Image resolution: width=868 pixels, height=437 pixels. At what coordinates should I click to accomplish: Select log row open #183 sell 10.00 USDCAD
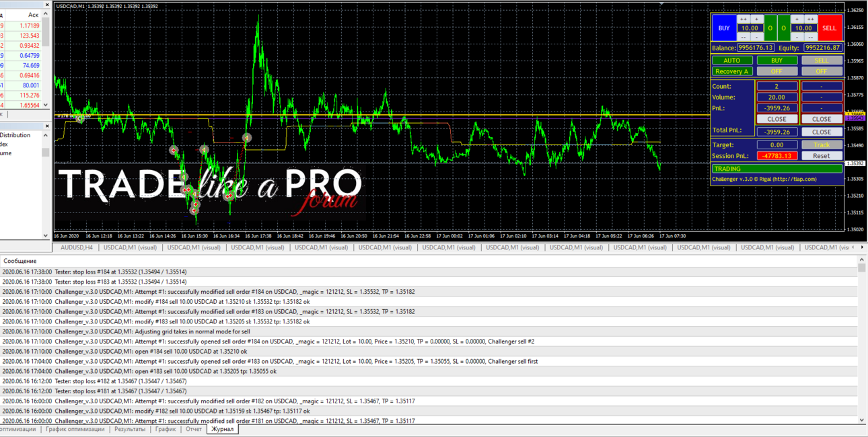429,371
